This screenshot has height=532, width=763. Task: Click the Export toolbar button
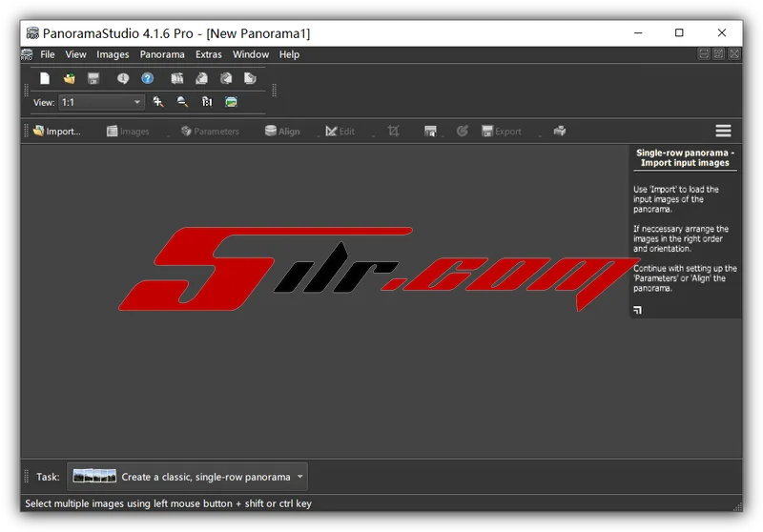(502, 131)
